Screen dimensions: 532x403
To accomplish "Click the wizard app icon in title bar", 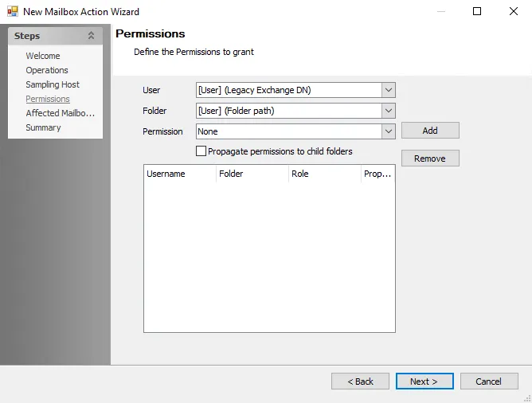I will [13, 11].
